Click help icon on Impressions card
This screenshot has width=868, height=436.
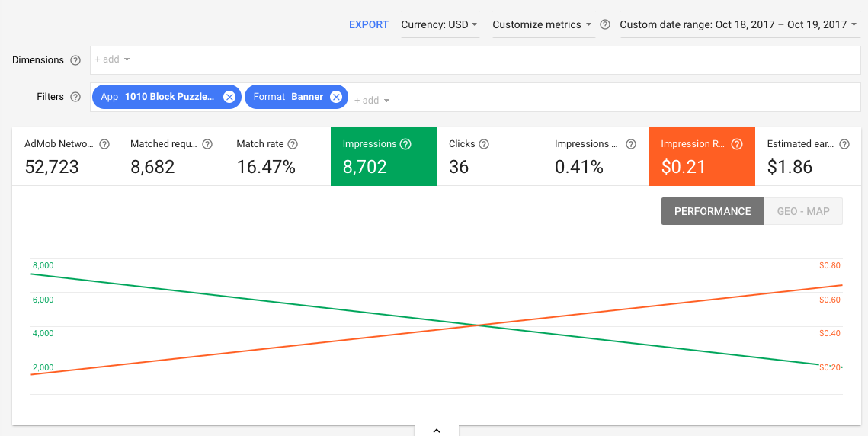tap(405, 144)
